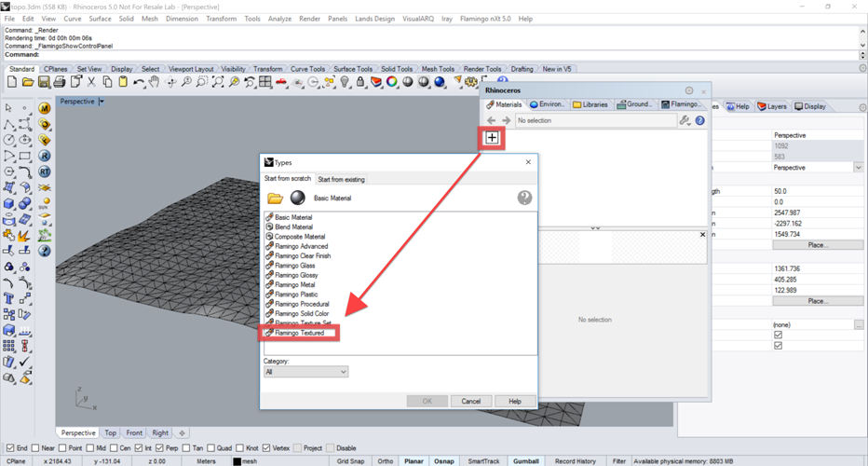
Task: Select the arrow pointer tool in sidebar
Action: 8,107
